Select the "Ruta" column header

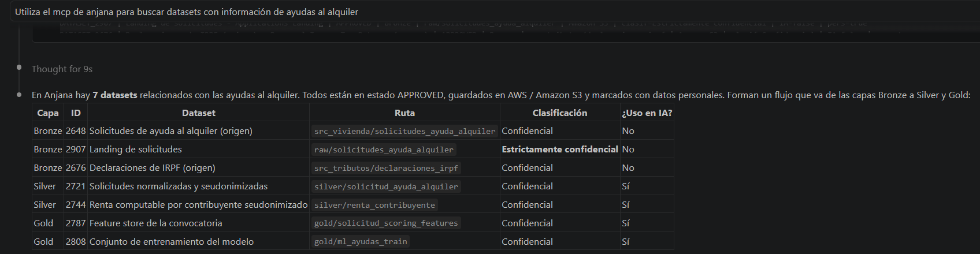click(404, 113)
